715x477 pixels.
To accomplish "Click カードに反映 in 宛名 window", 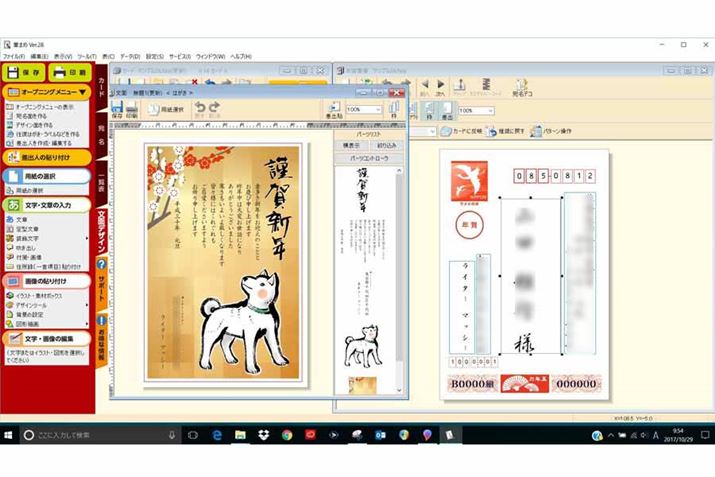I will point(461,131).
